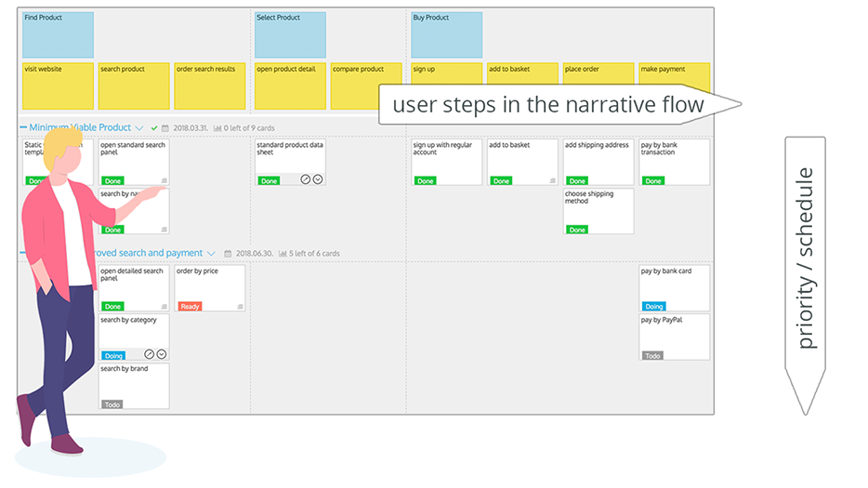This screenshot has width=868, height=488.
Task: Click the calendar icon next to 2018.03.31.
Action: click(x=165, y=128)
